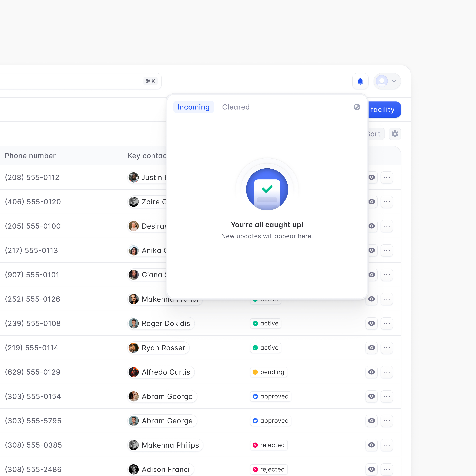The height and width of the screenshot is (476, 476).
Task: Open more options for the (308) 555-2486 row
Action: tap(387, 469)
